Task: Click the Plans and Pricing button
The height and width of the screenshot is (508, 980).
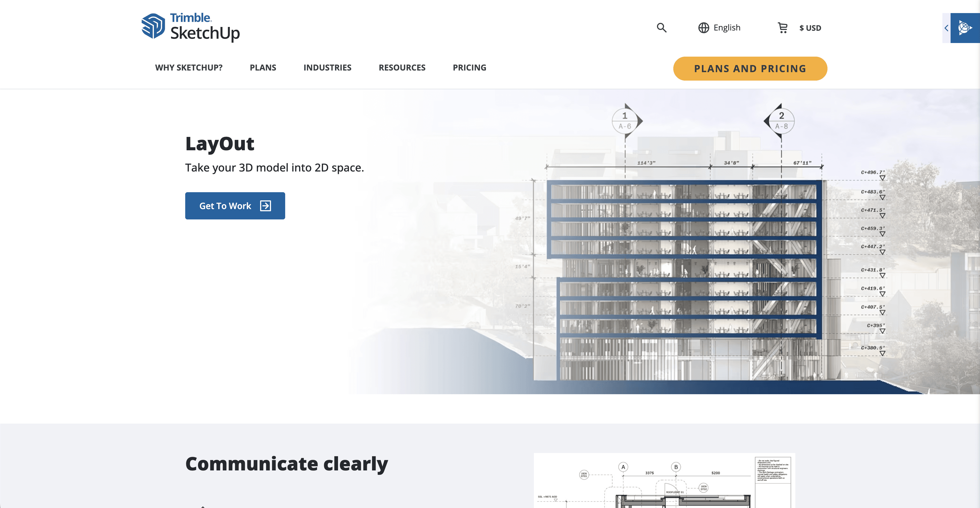Action: [750, 69]
